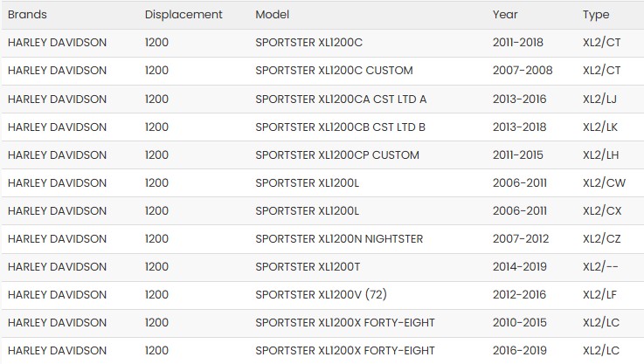Select the SPORTSTER XL1200C CUSTOM model cell
Viewport: 644px width, 364px height.
pos(334,71)
